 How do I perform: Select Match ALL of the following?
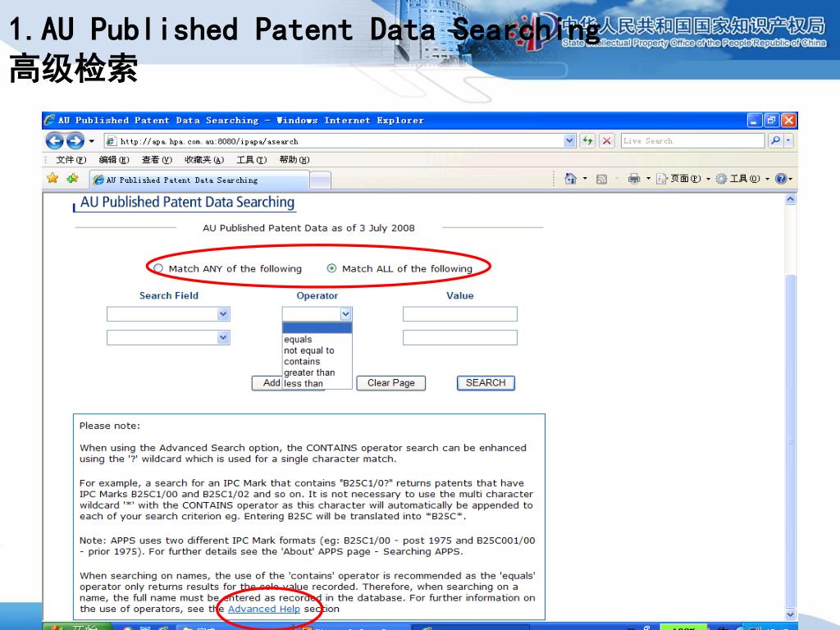tap(331, 268)
